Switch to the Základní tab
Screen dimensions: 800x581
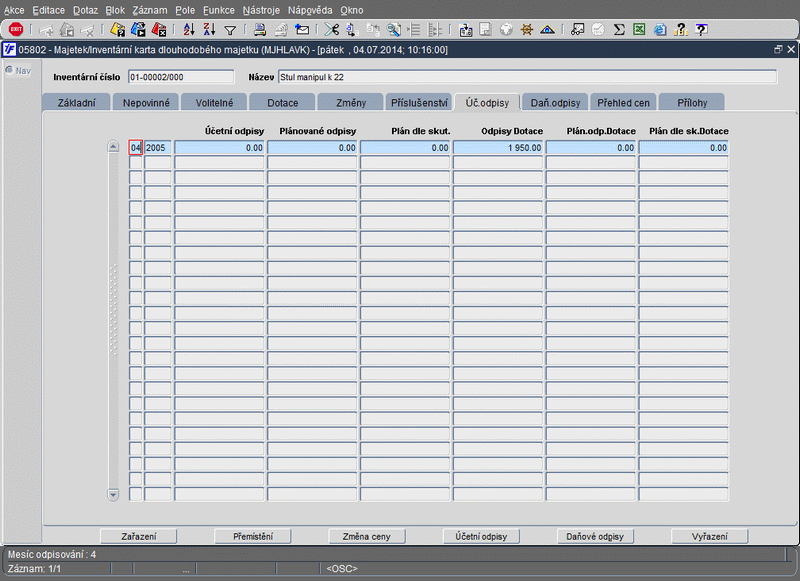[x=77, y=103]
